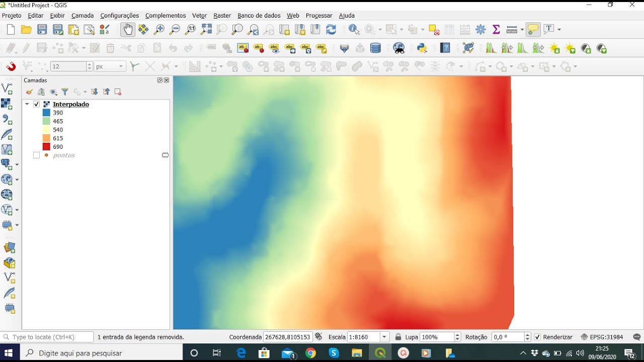The image size is (644, 362).
Task: Open the Camada menu
Action: pos(83,16)
